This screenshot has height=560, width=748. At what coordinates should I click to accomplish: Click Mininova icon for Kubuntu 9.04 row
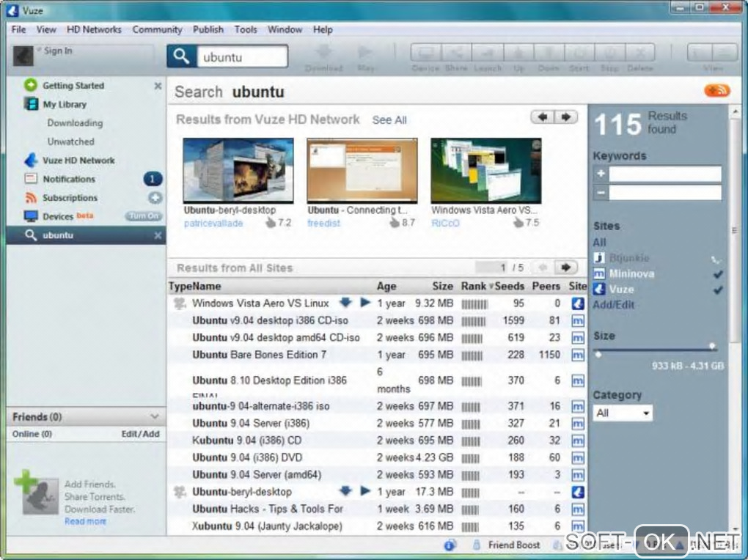[x=578, y=441]
